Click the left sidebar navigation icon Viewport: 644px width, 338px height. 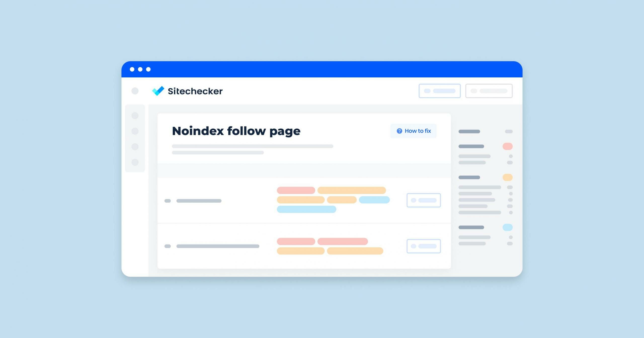tap(136, 118)
